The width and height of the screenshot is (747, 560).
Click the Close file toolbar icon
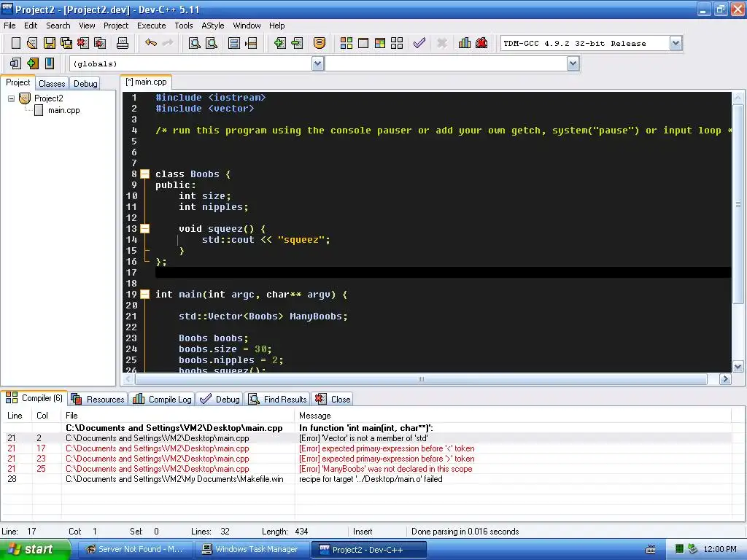coord(83,43)
